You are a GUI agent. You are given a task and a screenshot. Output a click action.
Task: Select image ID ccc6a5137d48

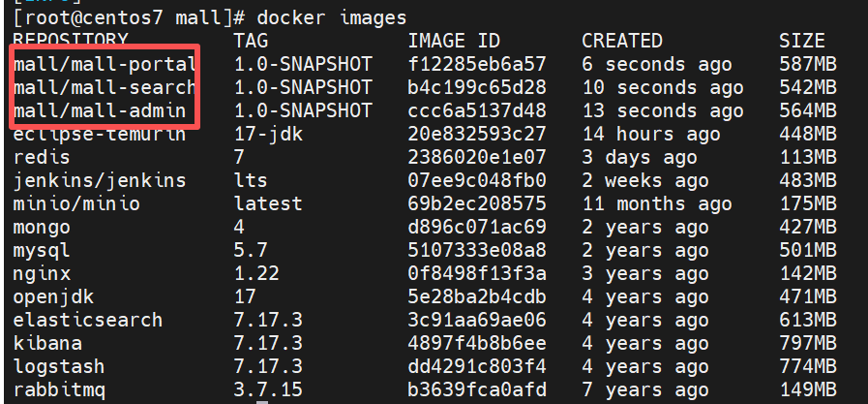pyautogui.click(x=477, y=110)
